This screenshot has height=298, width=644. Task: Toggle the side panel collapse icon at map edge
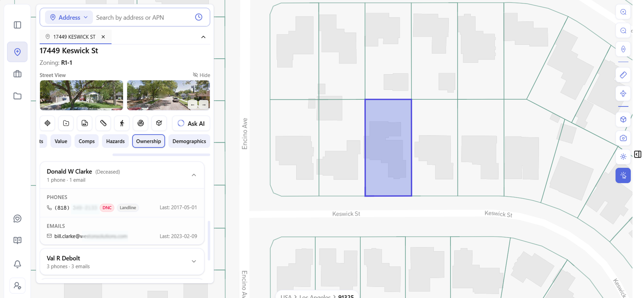point(637,154)
